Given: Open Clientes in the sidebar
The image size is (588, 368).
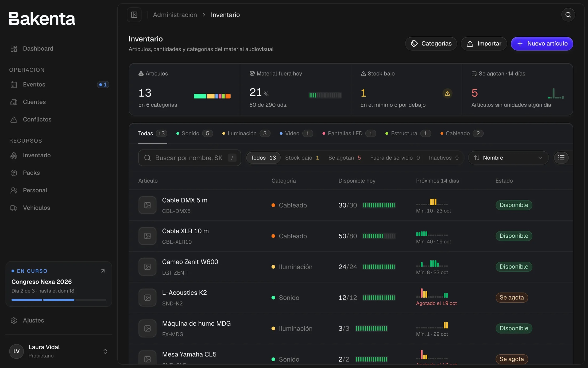Looking at the screenshot, I should (x=59, y=102).
